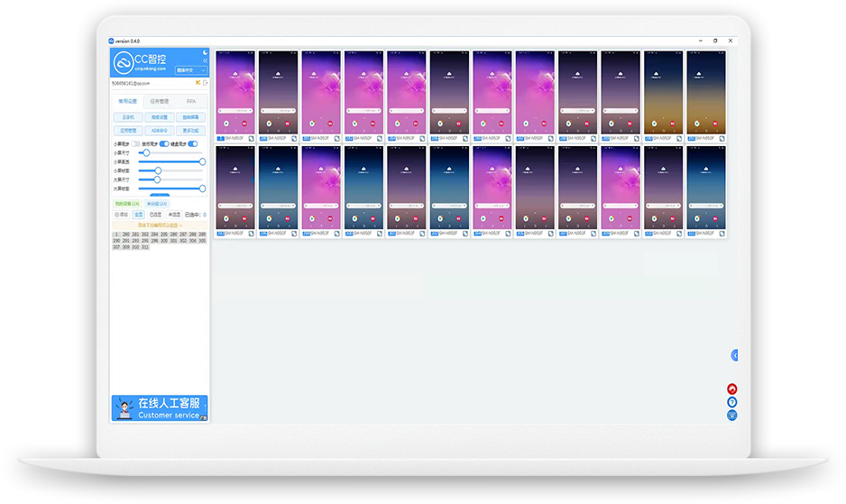This screenshot has width=846, height=504.
Task: Enable the 小屏同步 toggle switch
Action: click(x=136, y=143)
